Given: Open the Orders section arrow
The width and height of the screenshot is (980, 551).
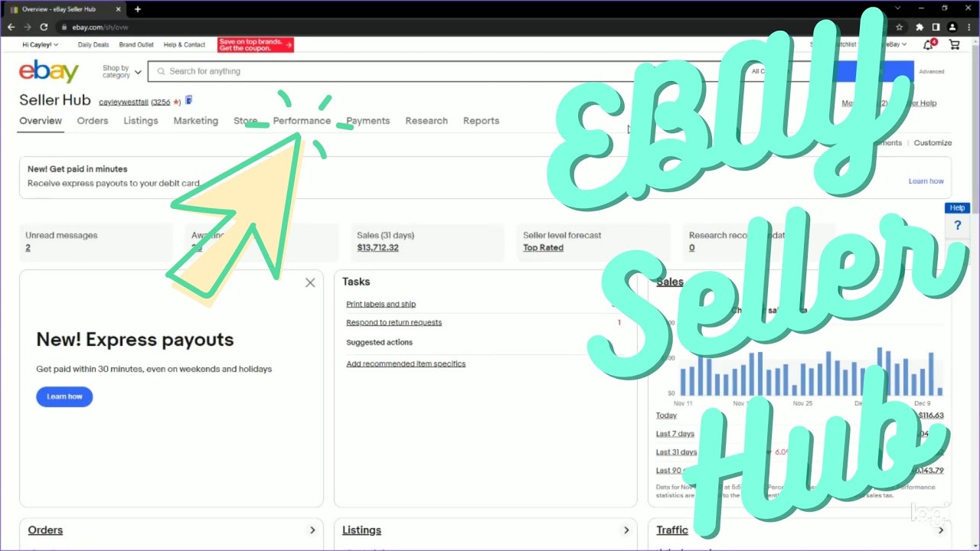Looking at the screenshot, I should (x=312, y=530).
